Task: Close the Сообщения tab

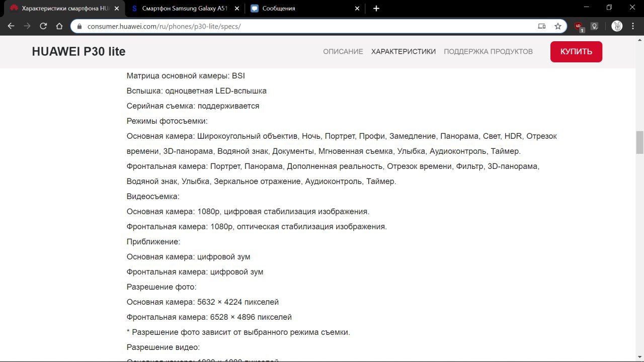Action: [x=357, y=8]
